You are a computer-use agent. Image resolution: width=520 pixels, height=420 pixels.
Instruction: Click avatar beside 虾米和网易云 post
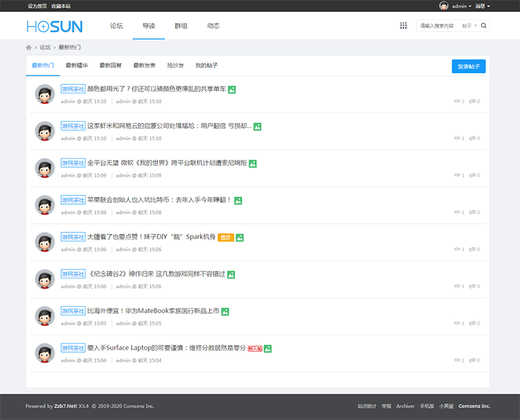[45, 131]
